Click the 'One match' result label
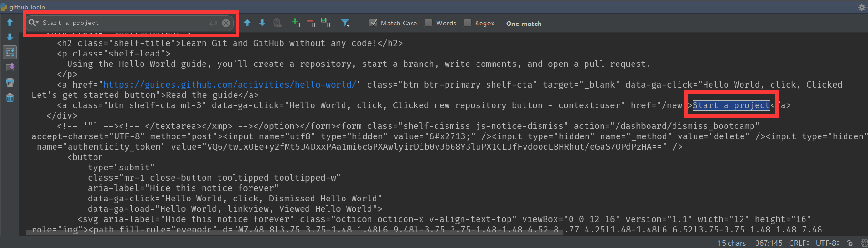 coord(524,24)
